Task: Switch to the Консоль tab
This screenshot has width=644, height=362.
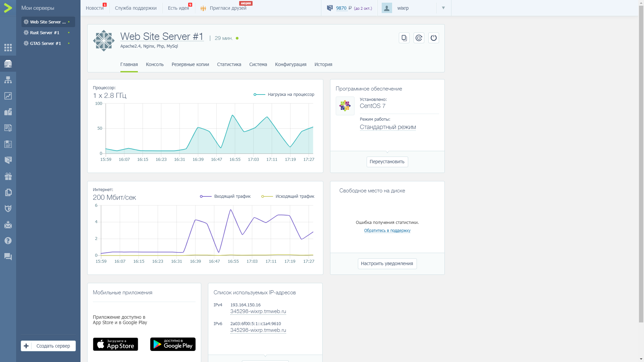Action: click(155, 64)
